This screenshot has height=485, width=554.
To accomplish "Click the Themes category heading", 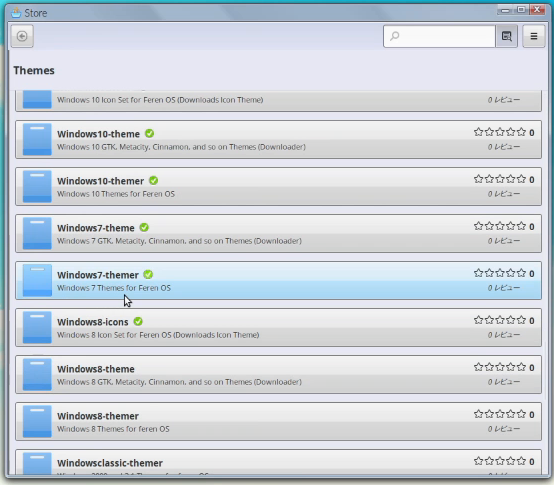I will pyautogui.click(x=34, y=71).
